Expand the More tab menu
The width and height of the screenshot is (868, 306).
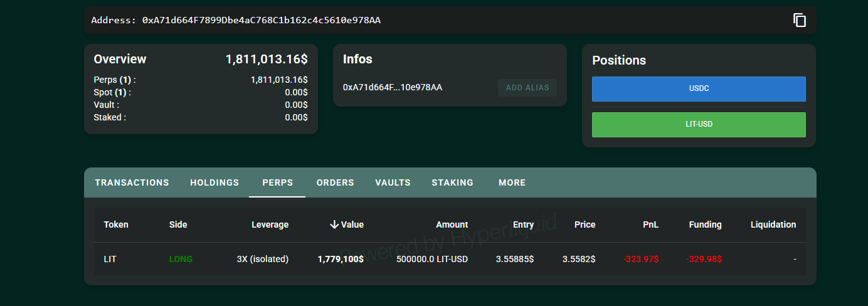pos(512,182)
